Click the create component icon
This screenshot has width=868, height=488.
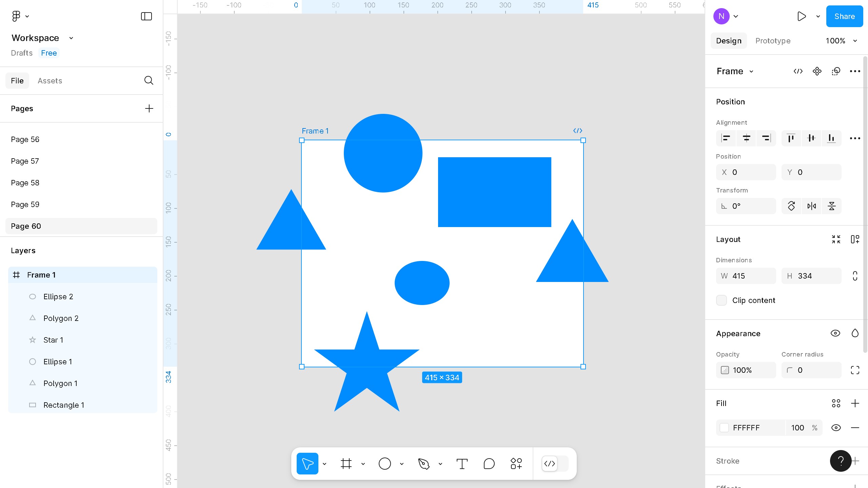point(817,71)
